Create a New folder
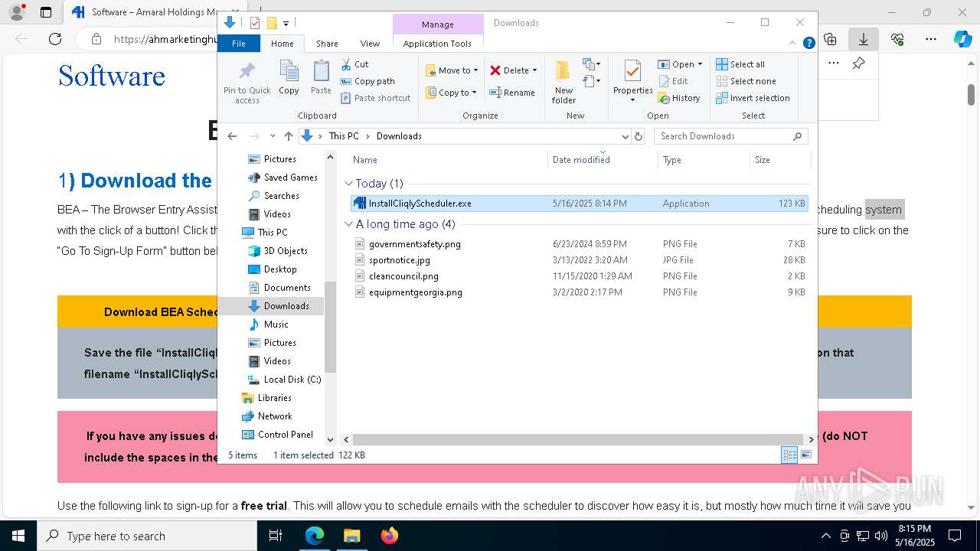 click(563, 82)
